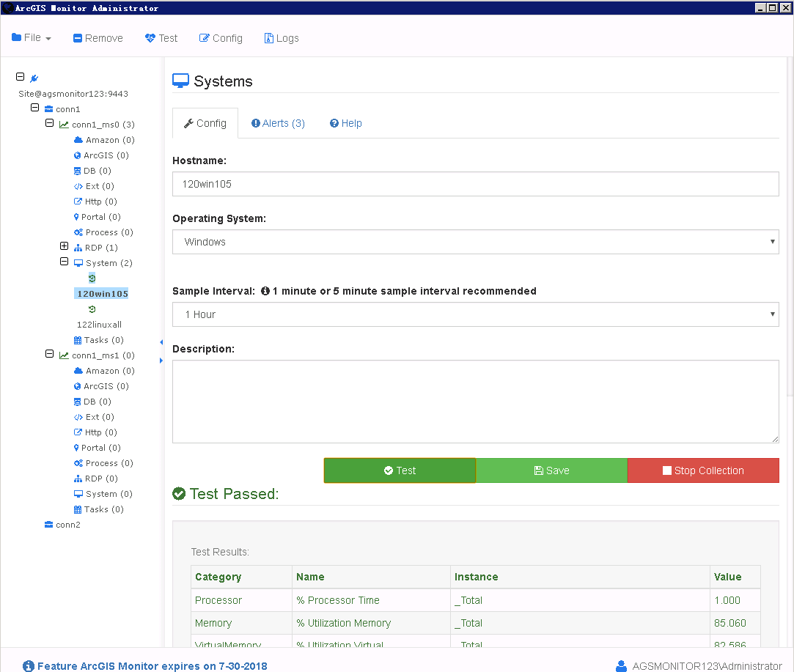Click the RDP (0) network icon
The image size is (794, 672).
pyautogui.click(x=78, y=479)
